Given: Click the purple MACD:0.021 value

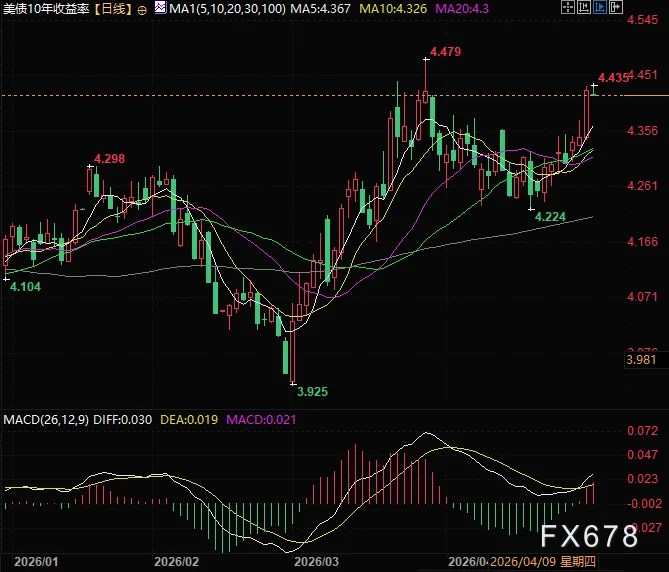Looking at the screenshot, I should pos(261,420).
